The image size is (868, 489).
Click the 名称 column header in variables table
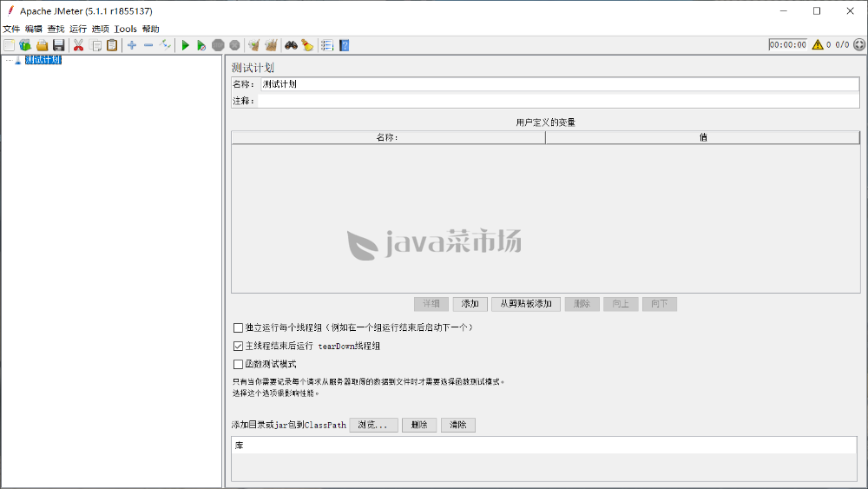point(388,137)
